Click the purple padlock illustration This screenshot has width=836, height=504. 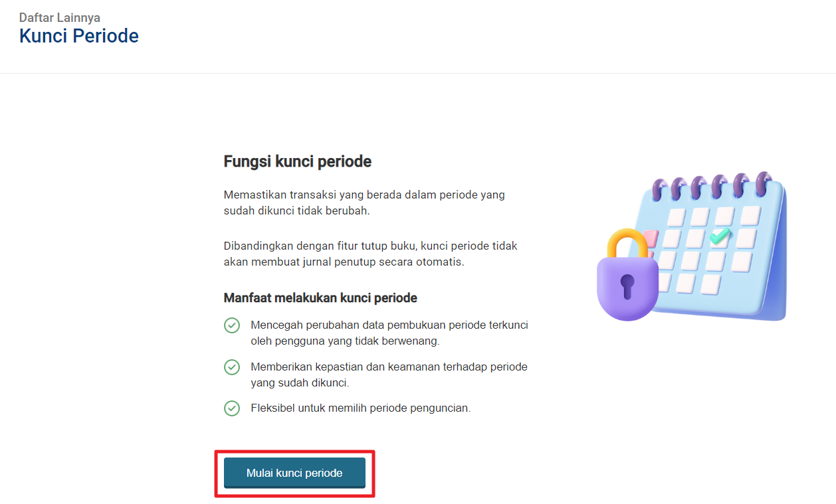(627, 275)
